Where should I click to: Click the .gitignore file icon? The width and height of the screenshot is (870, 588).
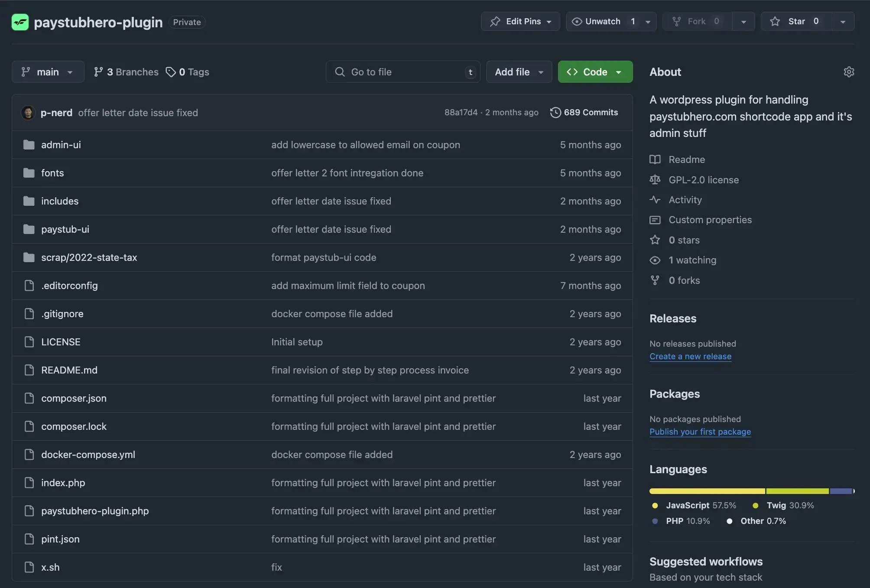pyautogui.click(x=29, y=314)
